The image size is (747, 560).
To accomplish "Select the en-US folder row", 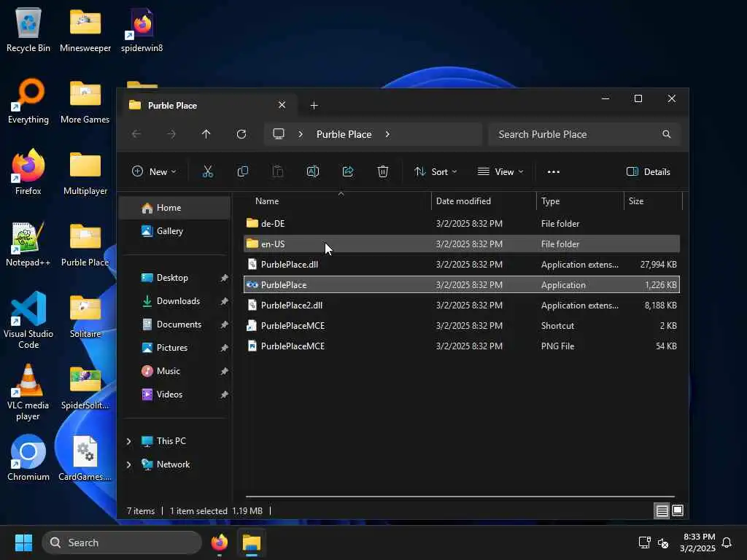I will [462, 244].
